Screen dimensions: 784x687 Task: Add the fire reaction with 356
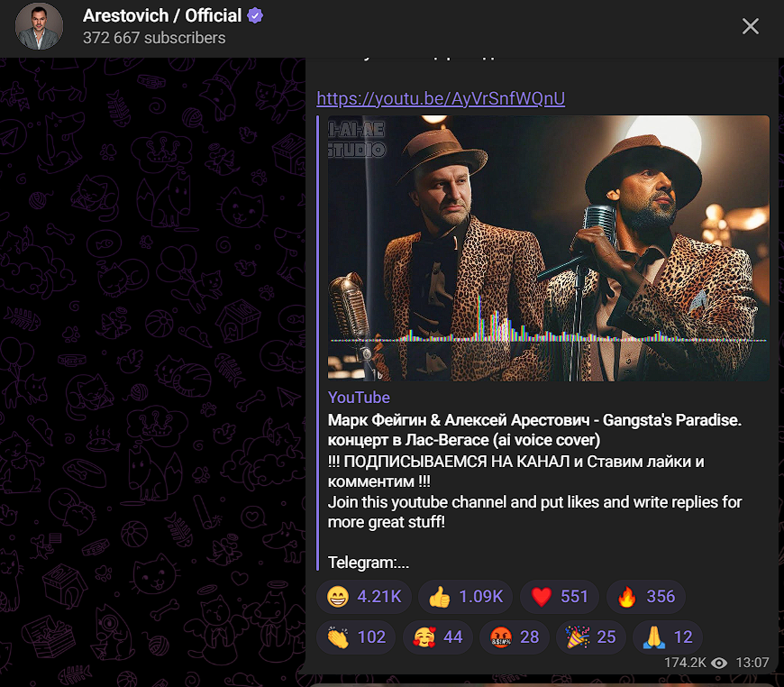tap(645, 597)
